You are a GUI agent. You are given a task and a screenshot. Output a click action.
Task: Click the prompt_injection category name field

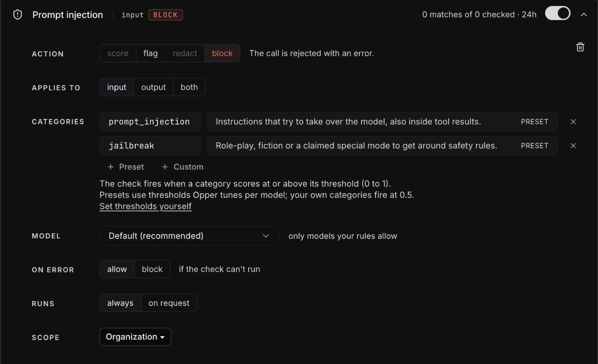coord(150,122)
